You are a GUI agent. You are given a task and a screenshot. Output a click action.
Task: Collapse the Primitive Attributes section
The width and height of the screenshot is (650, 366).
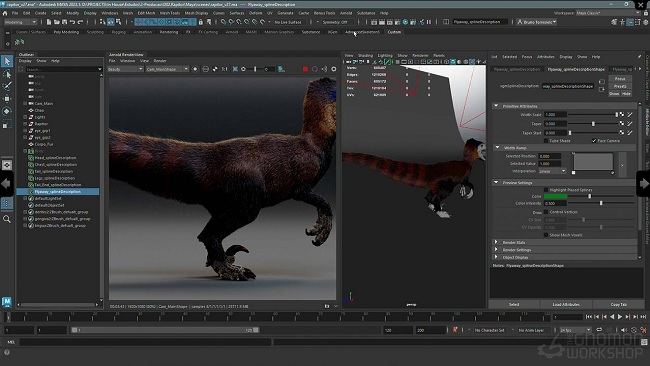coord(496,106)
